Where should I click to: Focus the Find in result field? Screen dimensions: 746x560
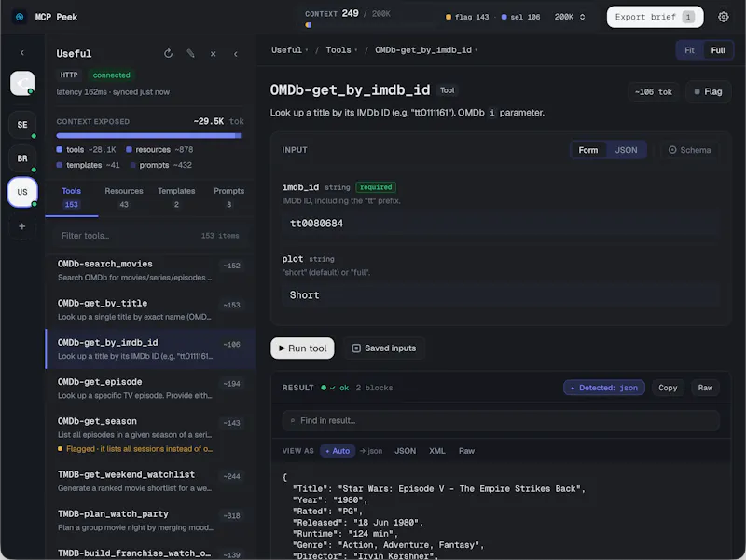pyautogui.click(x=501, y=421)
